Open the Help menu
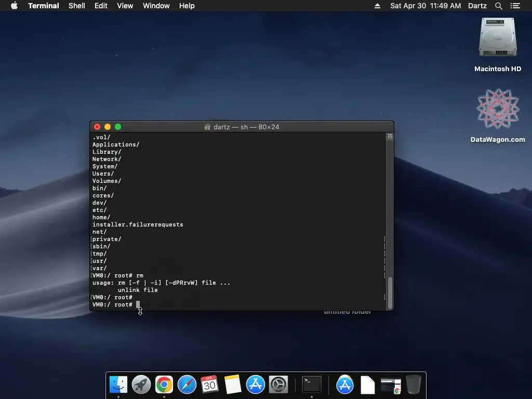532x399 pixels. click(187, 6)
